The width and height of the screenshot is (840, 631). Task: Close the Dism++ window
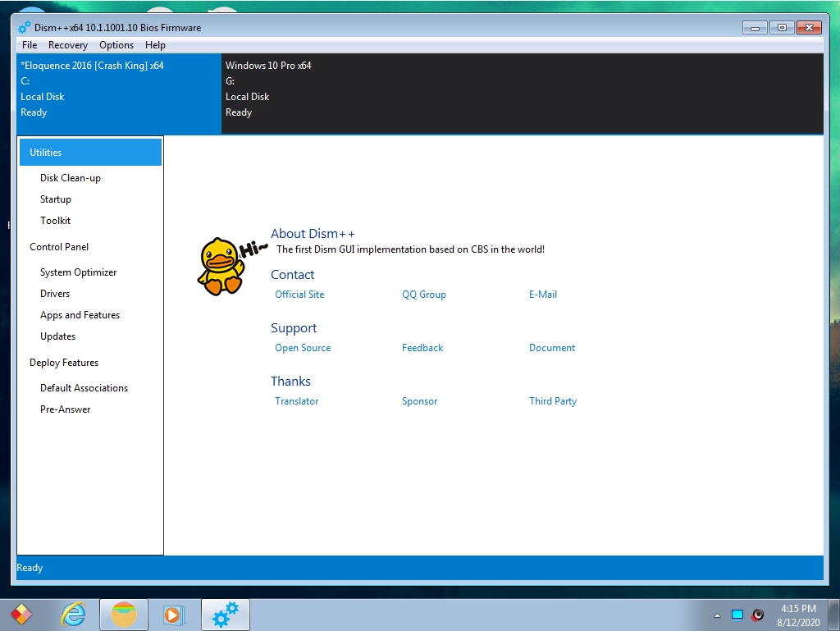coord(810,27)
